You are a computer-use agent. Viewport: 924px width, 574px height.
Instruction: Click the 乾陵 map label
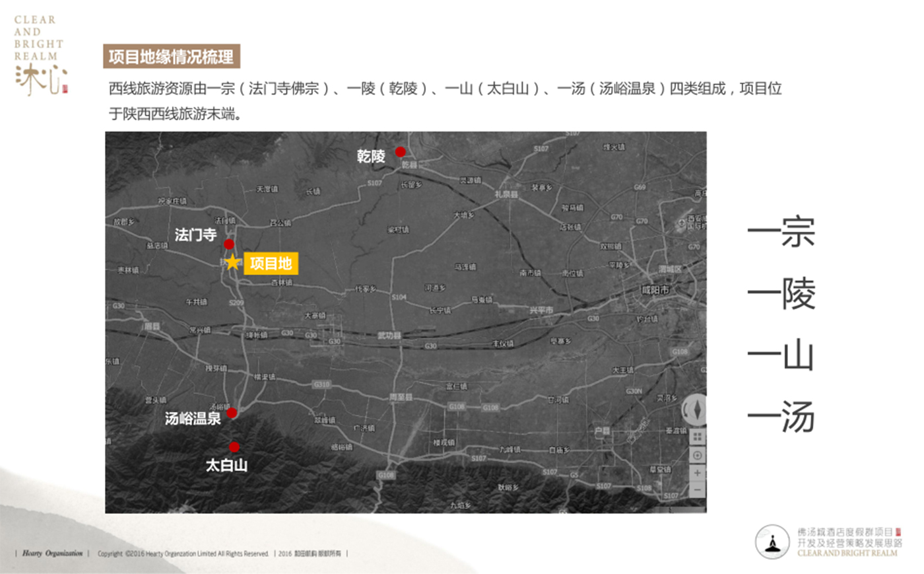tap(371, 157)
